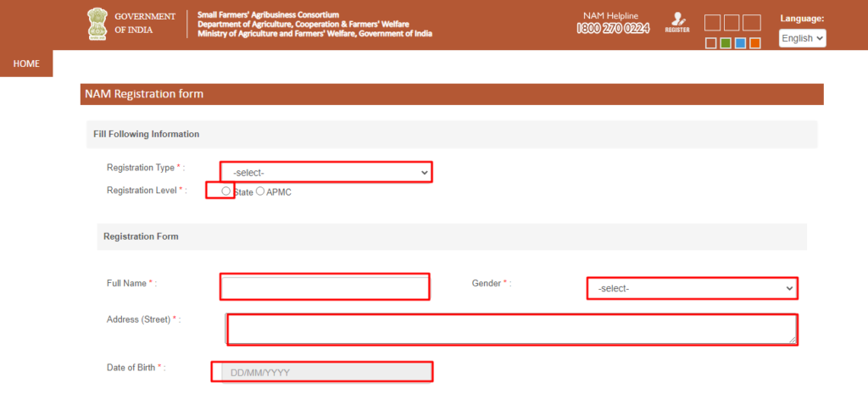Open the Registration Type dropdown

point(326,173)
